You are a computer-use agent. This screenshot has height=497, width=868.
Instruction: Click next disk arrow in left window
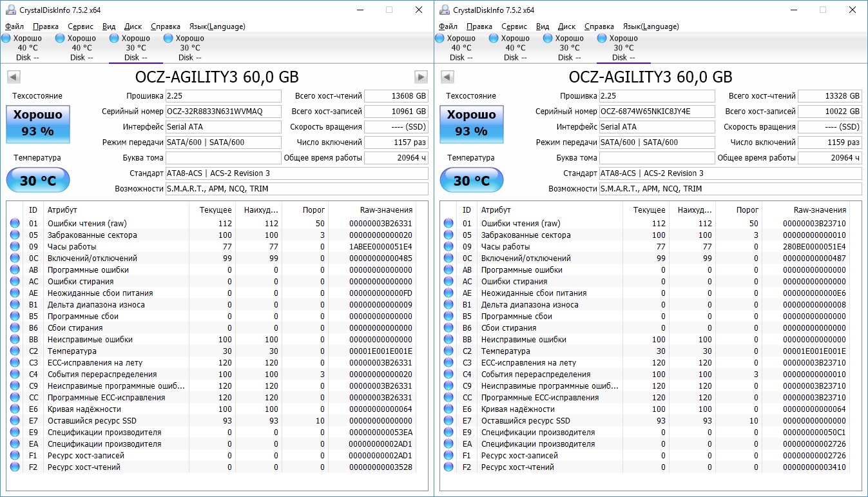click(x=421, y=77)
